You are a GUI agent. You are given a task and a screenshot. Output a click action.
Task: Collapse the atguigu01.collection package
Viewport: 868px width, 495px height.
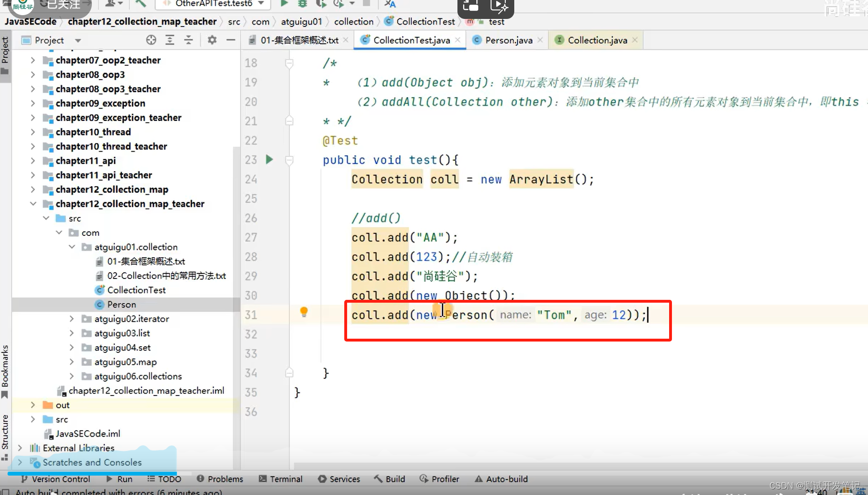(x=72, y=247)
